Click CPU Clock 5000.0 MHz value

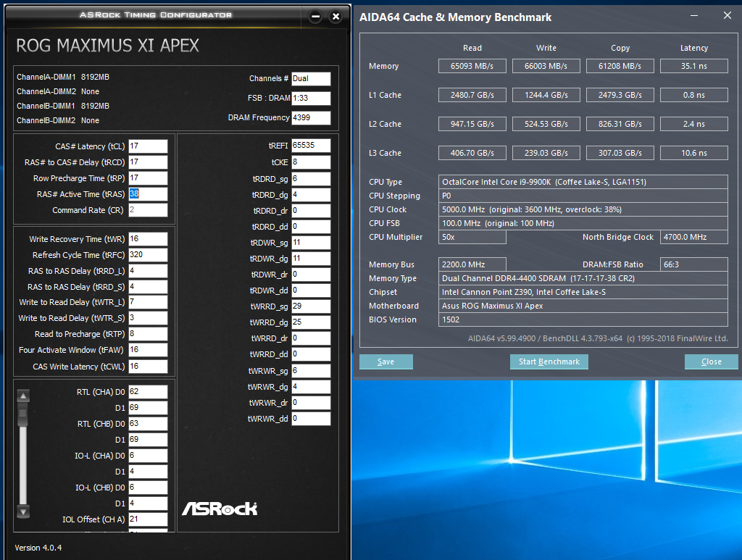pyautogui.click(x=583, y=209)
